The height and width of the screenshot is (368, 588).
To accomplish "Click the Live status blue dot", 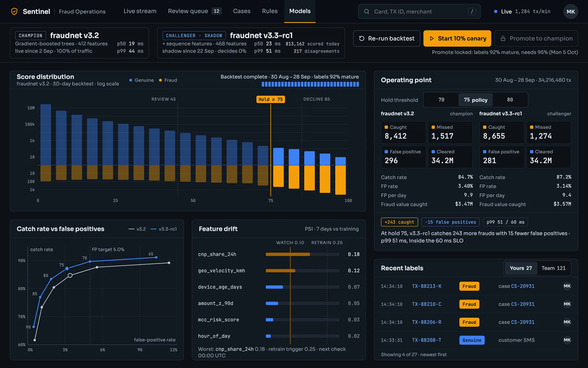I will coord(496,12).
